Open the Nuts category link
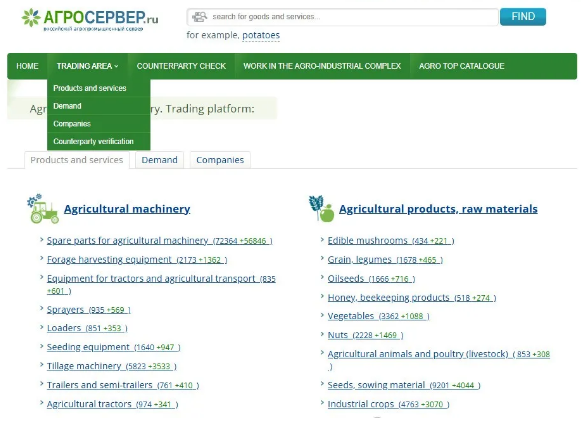This screenshot has height=427, width=581. click(365, 335)
